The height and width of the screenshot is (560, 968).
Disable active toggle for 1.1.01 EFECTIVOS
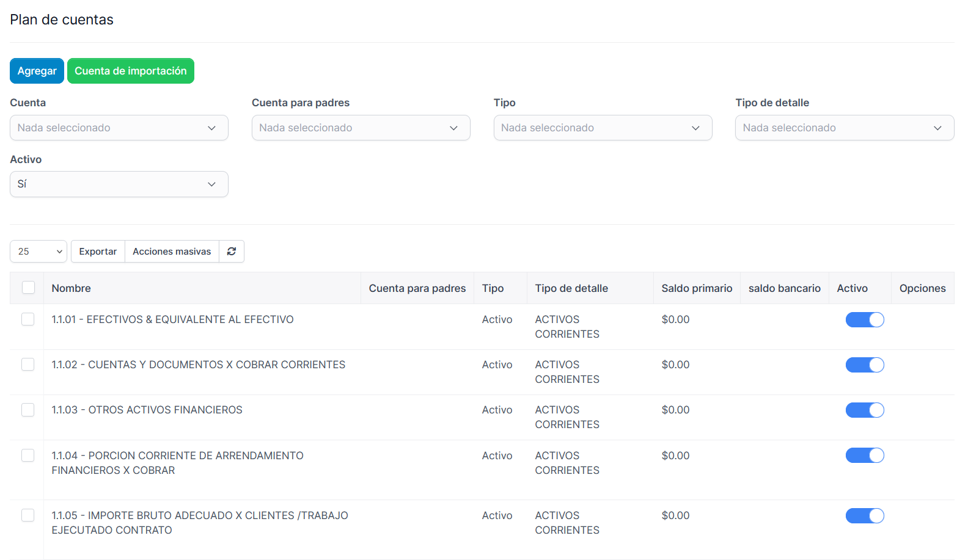click(864, 320)
